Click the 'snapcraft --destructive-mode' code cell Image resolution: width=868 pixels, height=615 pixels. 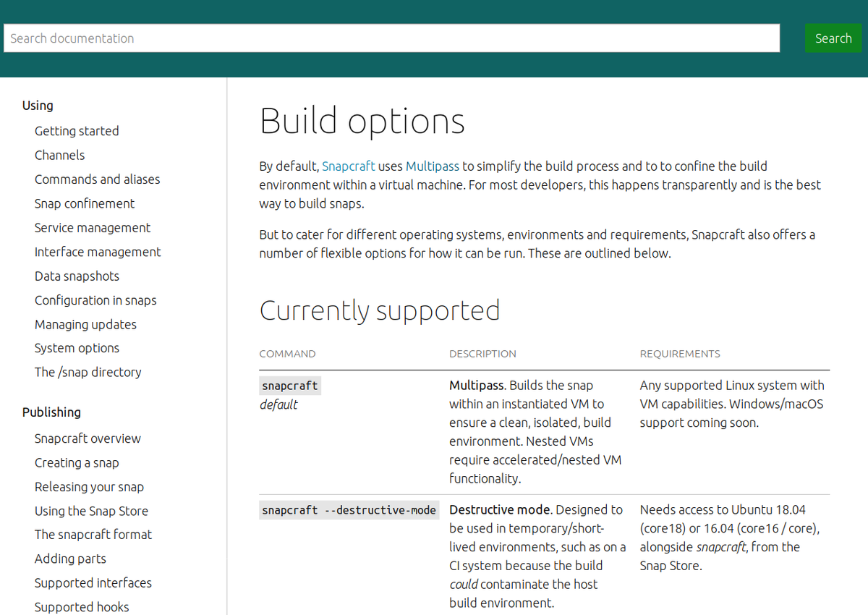click(x=349, y=510)
